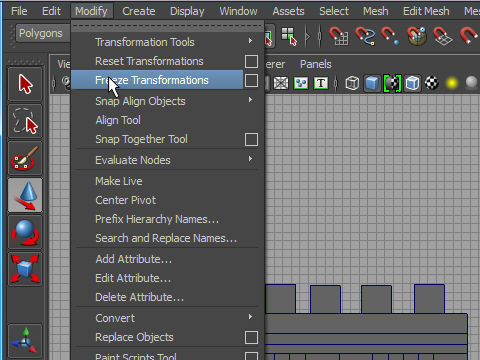Enable snap to grids magnet

pos(339,36)
